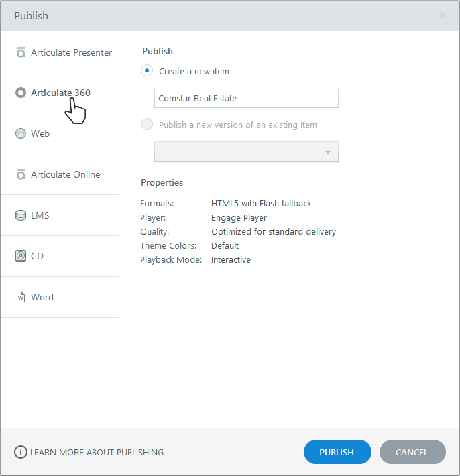This screenshot has width=460, height=476.
Task: Click the Playback Mode: label
Action: click(171, 260)
